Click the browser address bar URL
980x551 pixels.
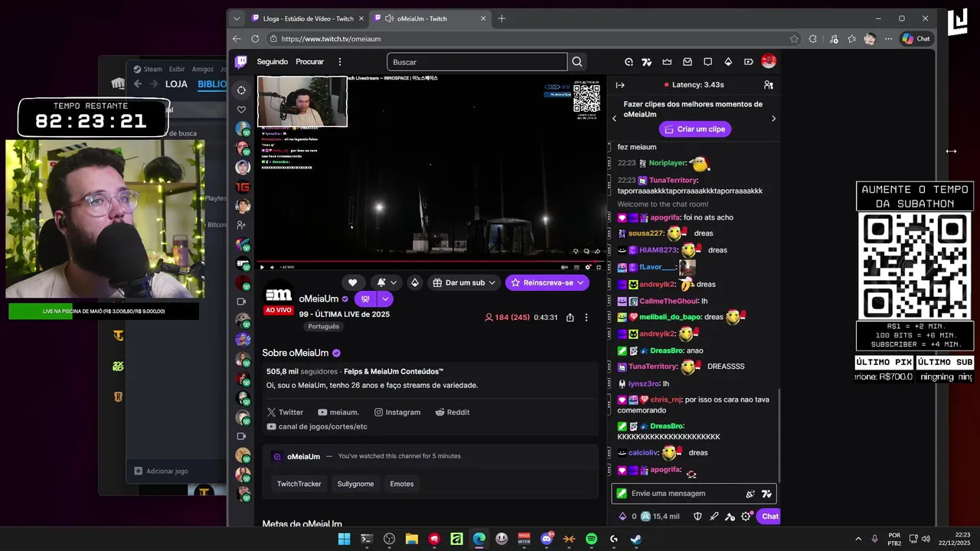(x=331, y=39)
